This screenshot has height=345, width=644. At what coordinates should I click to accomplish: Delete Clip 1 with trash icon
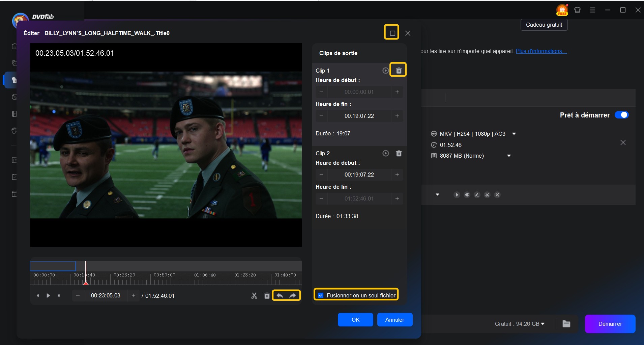[x=399, y=71]
